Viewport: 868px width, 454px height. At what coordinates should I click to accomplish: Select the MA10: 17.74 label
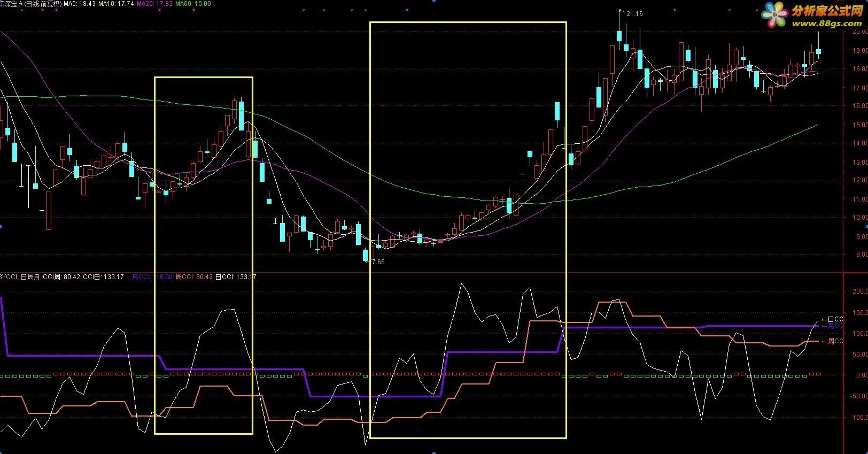116,4
